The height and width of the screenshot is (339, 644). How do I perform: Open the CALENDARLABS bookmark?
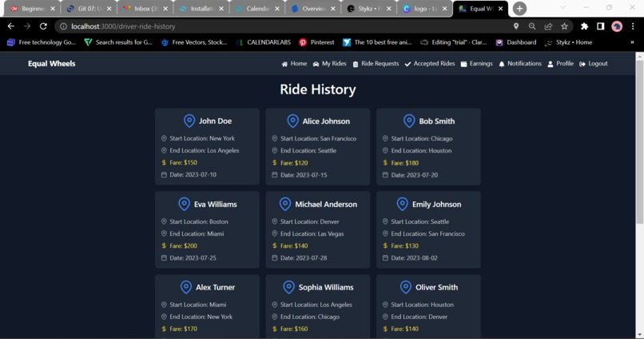pos(263,42)
